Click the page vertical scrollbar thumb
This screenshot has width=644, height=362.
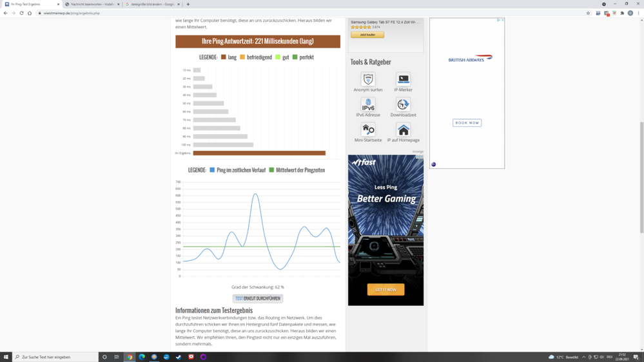tap(641, 178)
